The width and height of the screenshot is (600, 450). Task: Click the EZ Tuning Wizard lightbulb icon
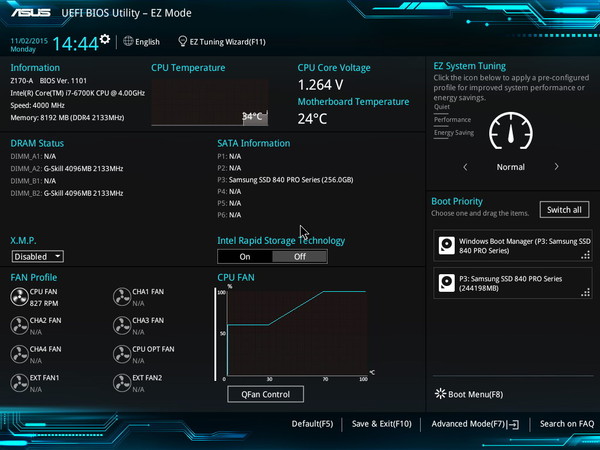(x=183, y=41)
